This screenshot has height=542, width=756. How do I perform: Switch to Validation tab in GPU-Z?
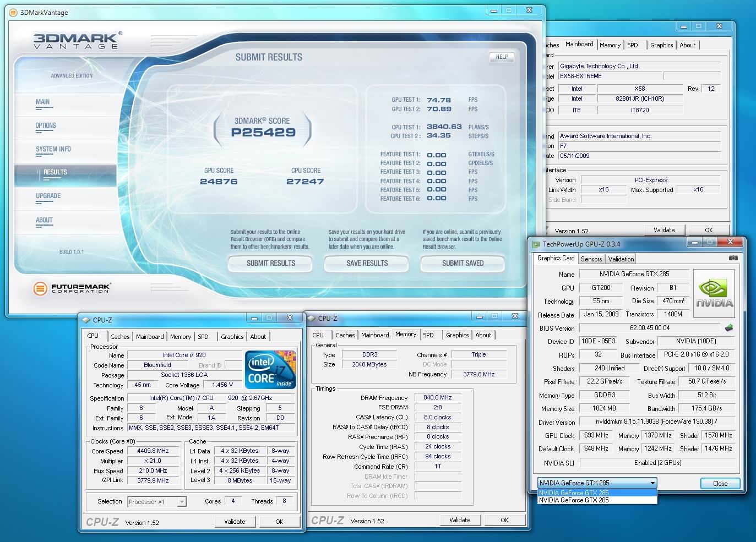(621, 259)
